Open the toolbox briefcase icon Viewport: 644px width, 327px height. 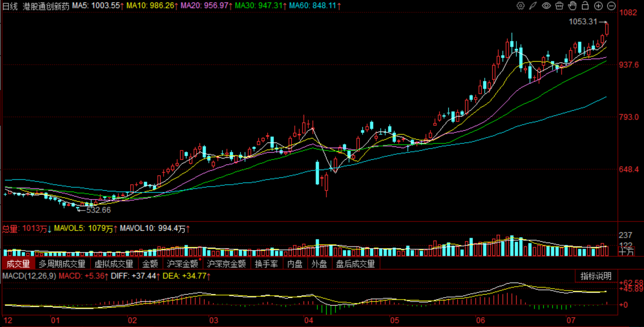coord(559,6)
